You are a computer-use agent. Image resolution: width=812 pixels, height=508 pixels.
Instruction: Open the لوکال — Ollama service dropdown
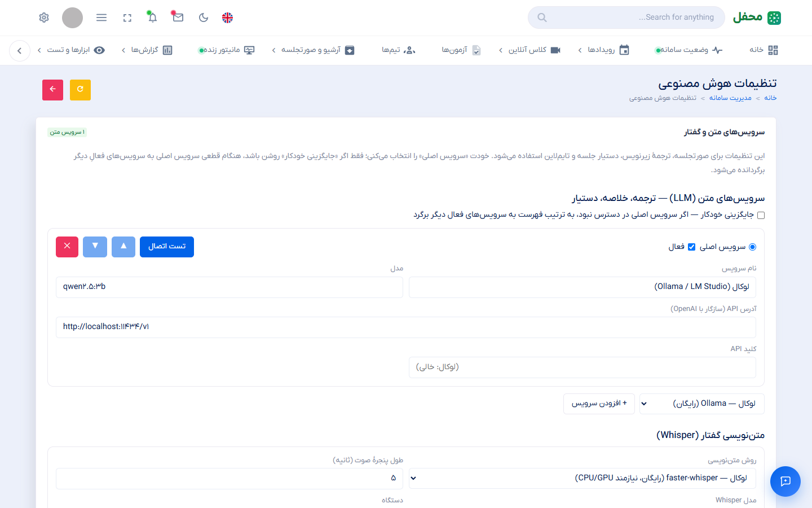[701, 404]
